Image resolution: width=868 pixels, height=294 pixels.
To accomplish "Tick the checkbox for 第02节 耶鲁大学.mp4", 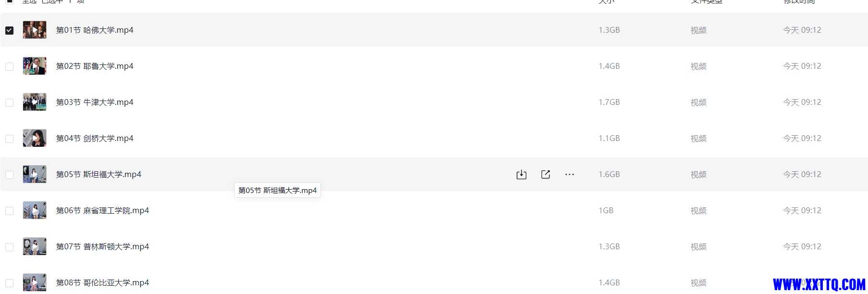I will click(9, 66).
